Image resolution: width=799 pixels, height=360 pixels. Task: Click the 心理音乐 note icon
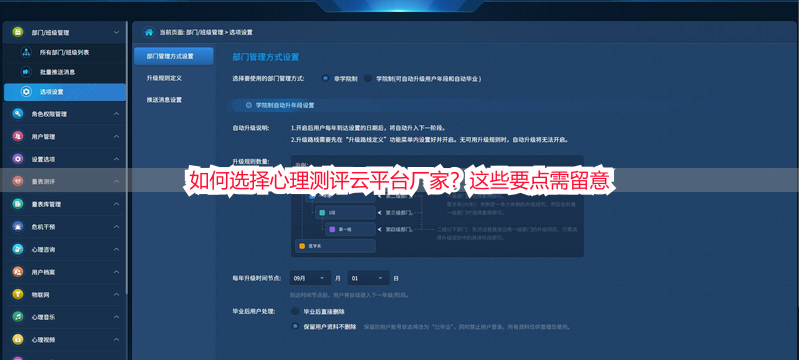click(18, 317)
